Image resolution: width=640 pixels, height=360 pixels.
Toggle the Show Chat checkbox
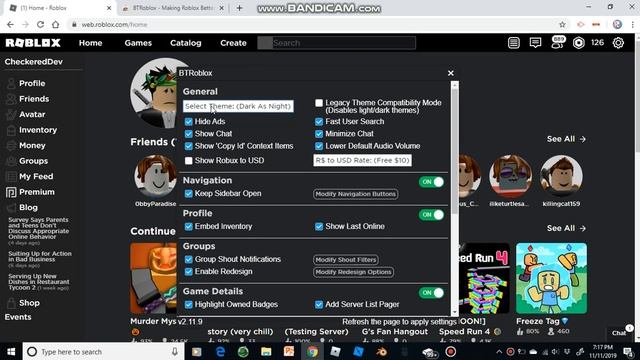[x=188, y=134]
